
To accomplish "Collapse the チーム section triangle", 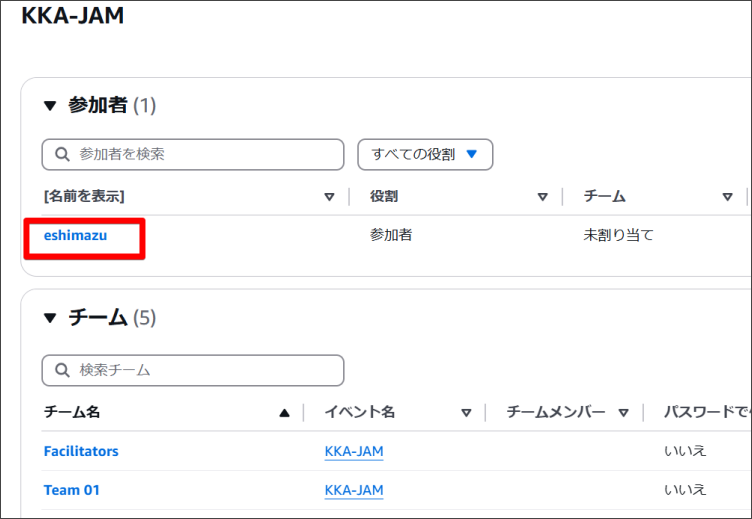I will [50, 319].
